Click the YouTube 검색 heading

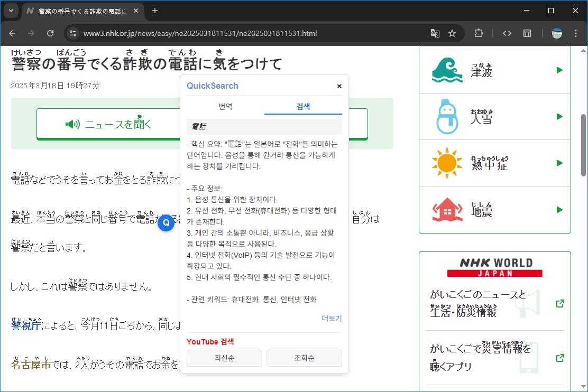[x=210, y=342]
